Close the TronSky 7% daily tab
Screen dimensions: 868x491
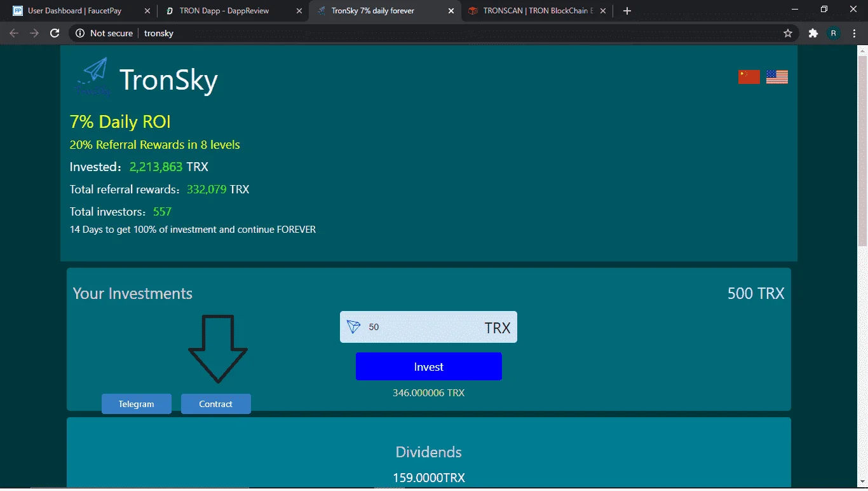(451, 11)
